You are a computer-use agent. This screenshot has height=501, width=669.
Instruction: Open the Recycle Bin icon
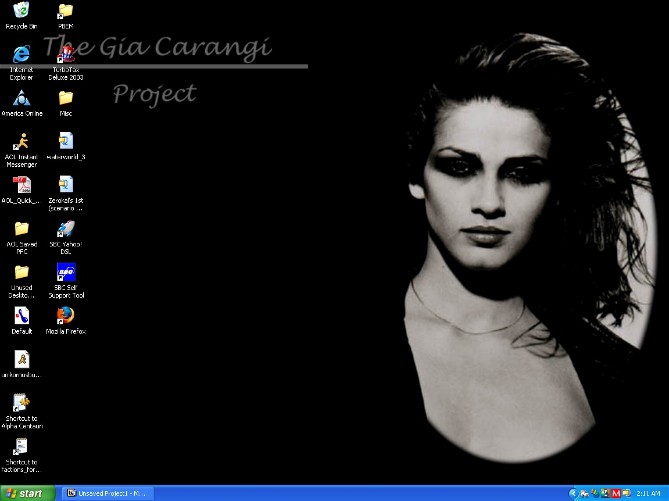coord(21,11)
